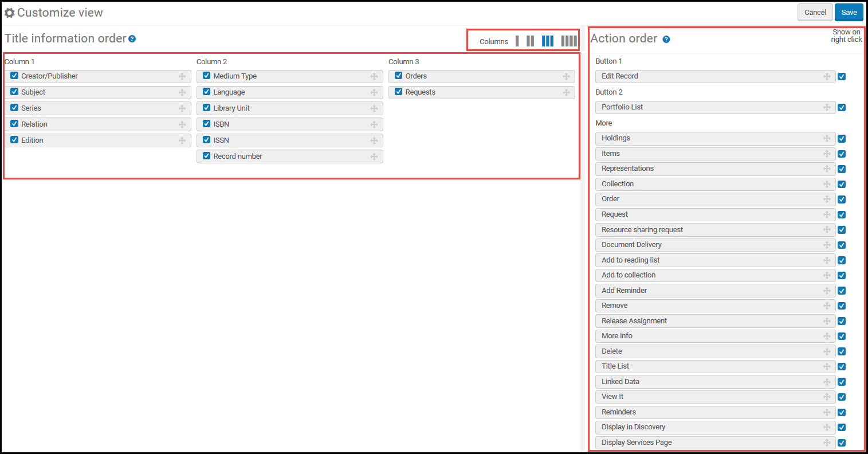Toggle right-click checkbox for Edit Record
This screenshot has width=868, height=454.
pos(842,76)
